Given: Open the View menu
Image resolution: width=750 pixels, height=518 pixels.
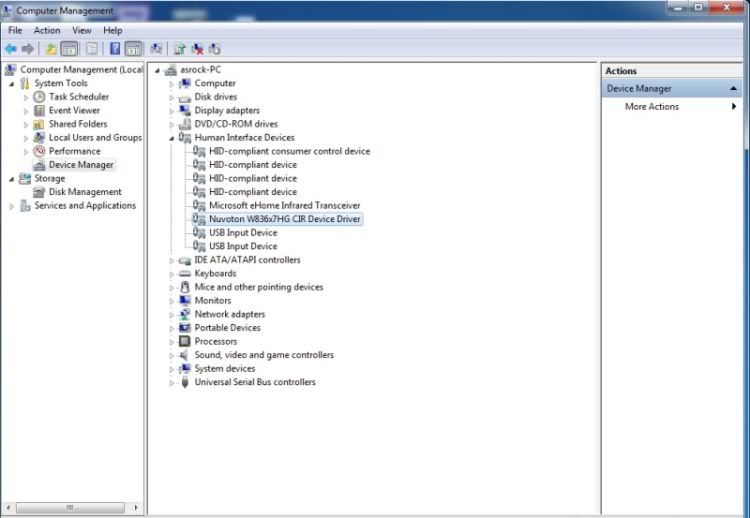Looking at the screenshot, I should [82, 30].
